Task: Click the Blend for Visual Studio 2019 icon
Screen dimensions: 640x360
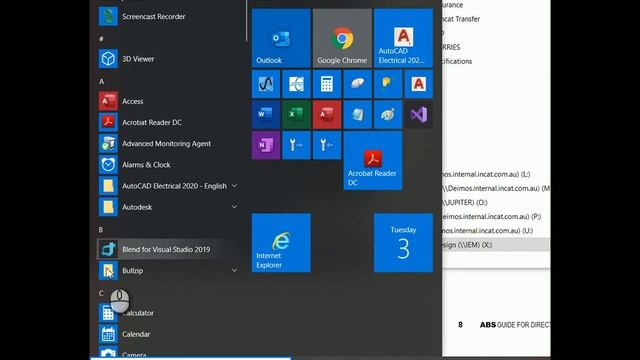Action: 108,249
